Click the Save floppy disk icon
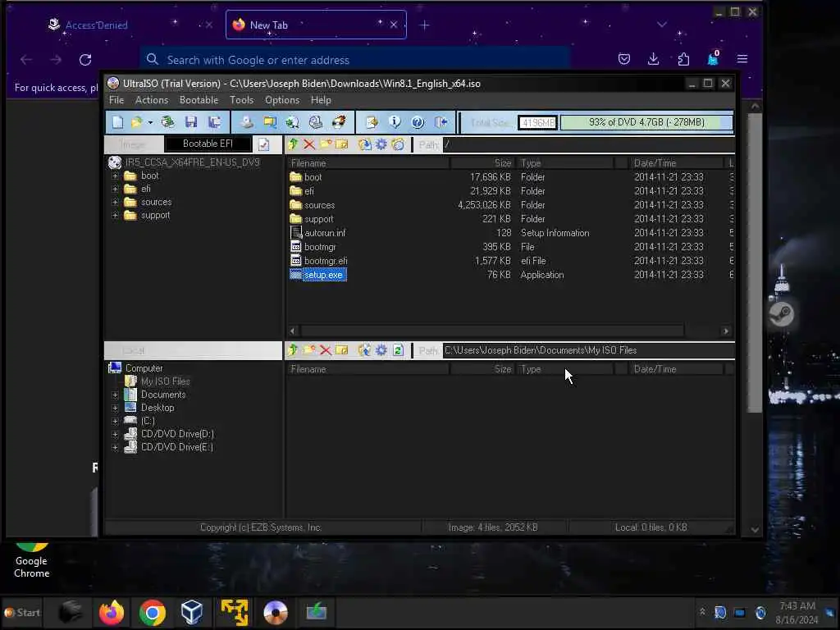This screenshot has height=630, width=840. point(191,122)
